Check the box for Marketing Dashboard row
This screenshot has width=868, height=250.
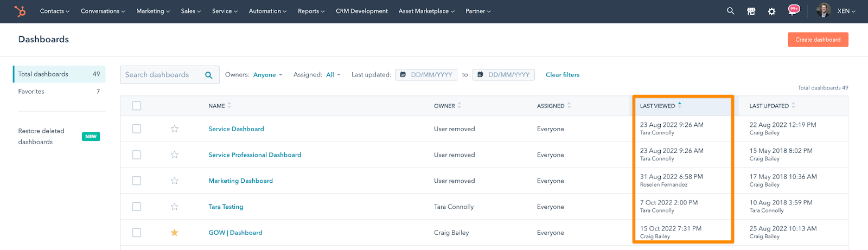pyautogui.click(x=137, y=181)
